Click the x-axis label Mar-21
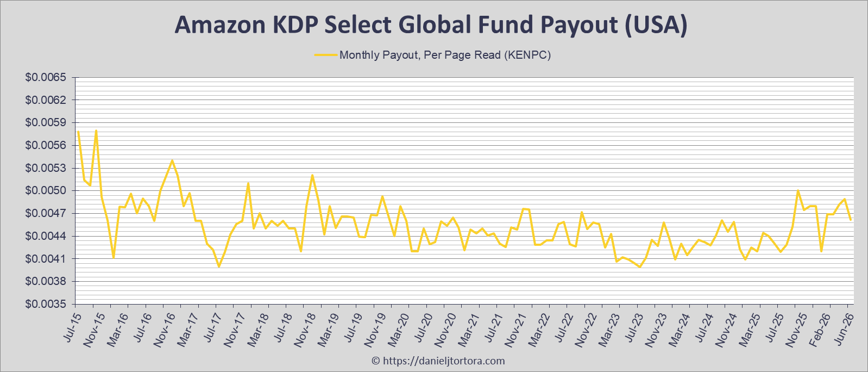The image size is (868, 372). pos(468,330)
